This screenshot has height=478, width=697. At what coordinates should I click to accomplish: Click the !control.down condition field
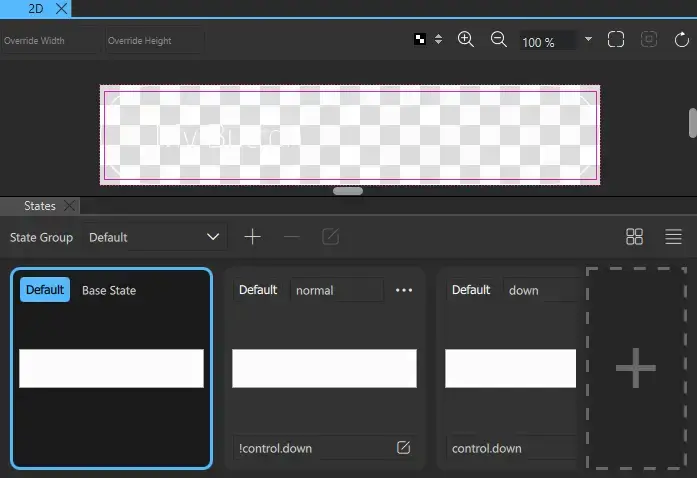[x=313, y=448]
